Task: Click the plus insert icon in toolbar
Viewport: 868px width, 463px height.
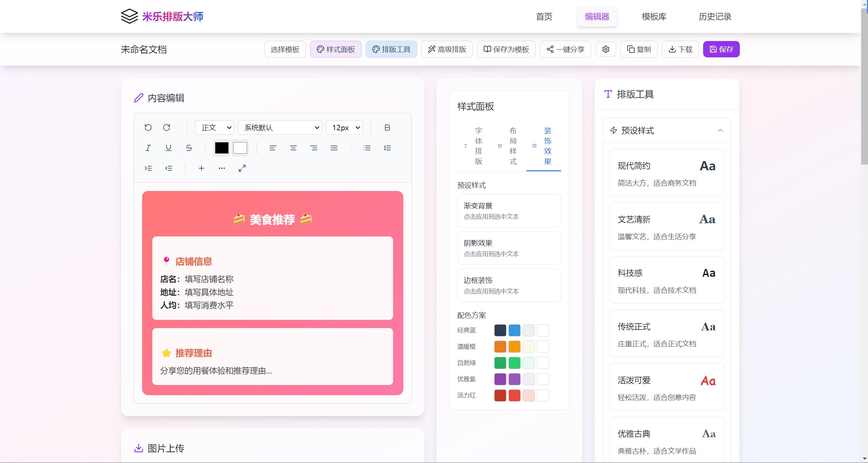Action: coord(201,168)
